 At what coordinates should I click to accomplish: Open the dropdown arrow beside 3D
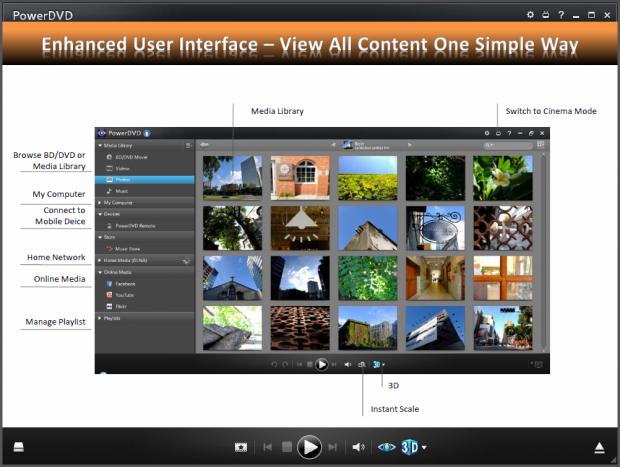click(425, 447)
